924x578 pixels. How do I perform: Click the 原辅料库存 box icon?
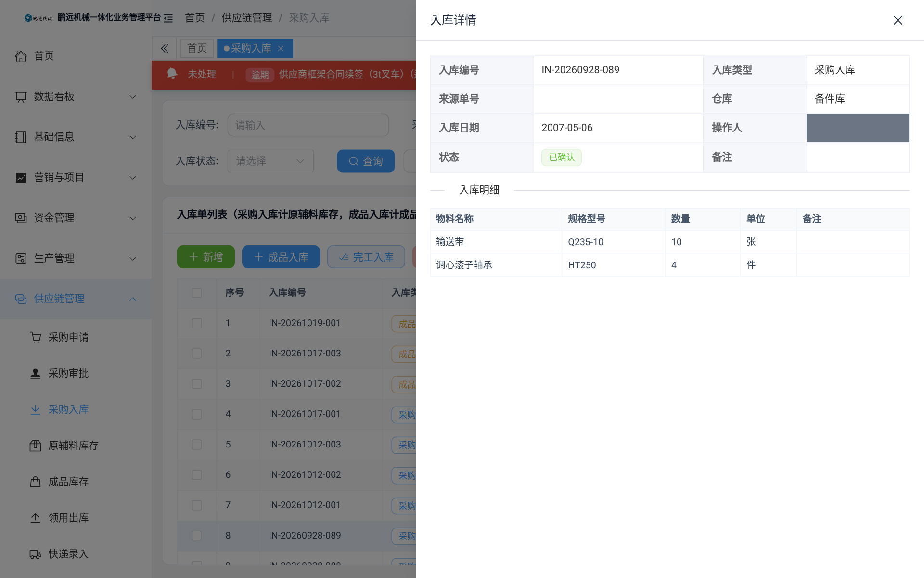[35, 446]
